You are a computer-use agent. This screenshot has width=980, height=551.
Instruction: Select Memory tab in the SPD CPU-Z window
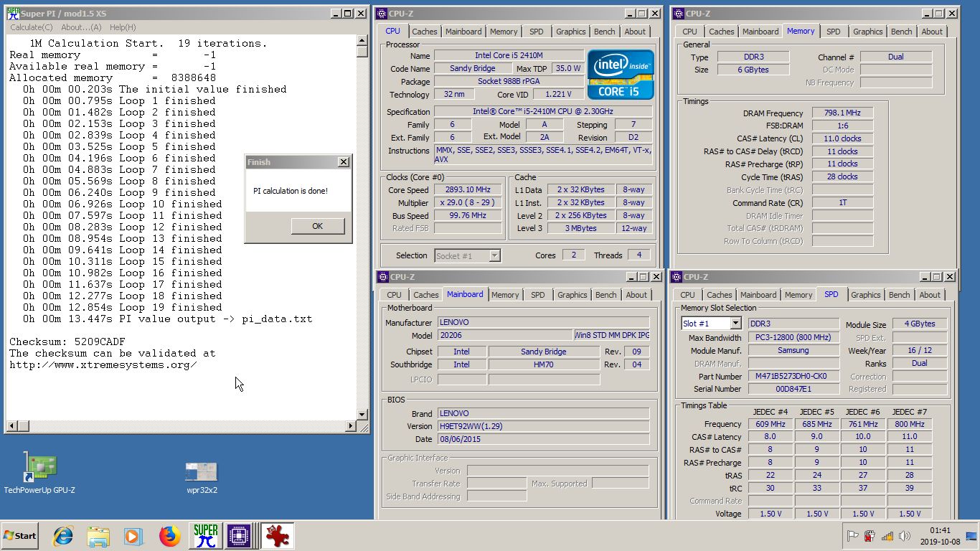[x=798, y=295]
